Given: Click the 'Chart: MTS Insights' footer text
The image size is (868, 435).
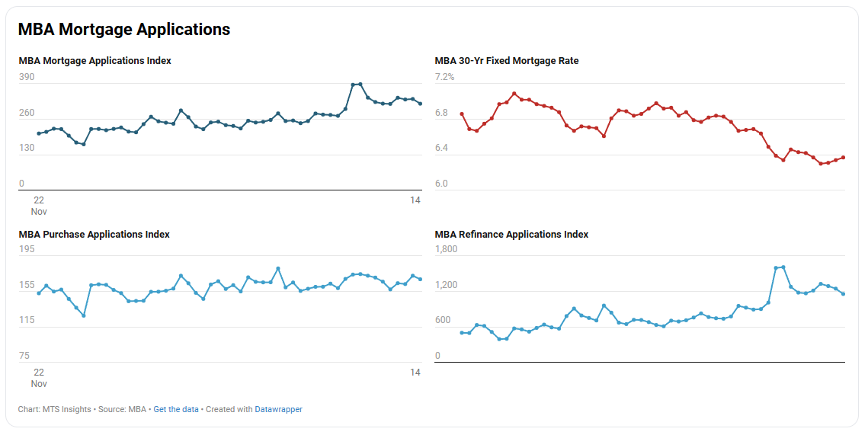Looking at the screenshot, I should (x=55, y=409).
